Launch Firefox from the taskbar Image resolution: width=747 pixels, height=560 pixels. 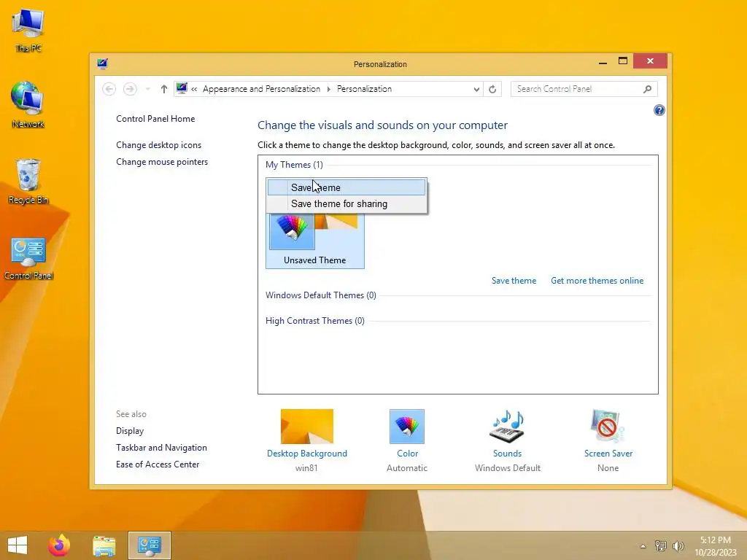(59, 545)
